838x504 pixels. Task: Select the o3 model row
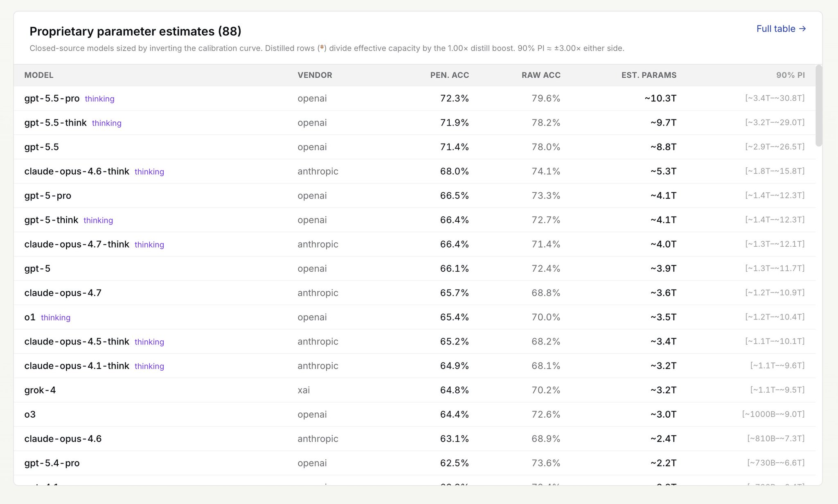pyautogui.click(x=414, y=414)
